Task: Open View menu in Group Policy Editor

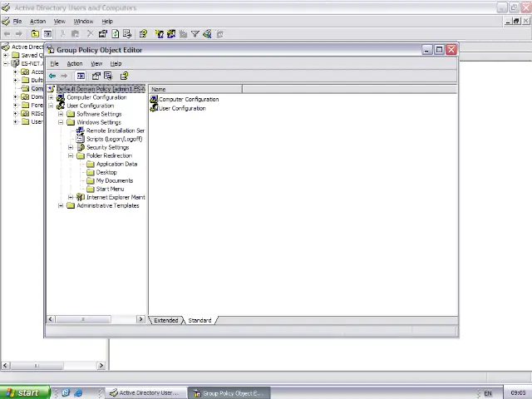Action: [96, 63]
